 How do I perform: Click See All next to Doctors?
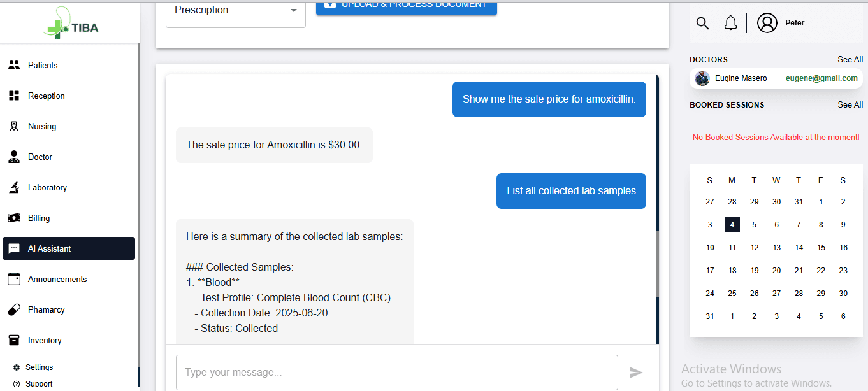[850, 60]
